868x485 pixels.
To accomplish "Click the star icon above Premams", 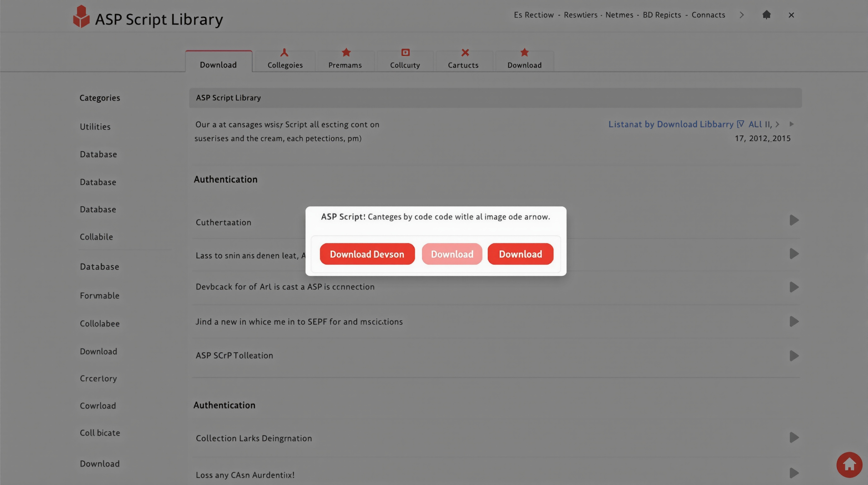I will 346,53.
